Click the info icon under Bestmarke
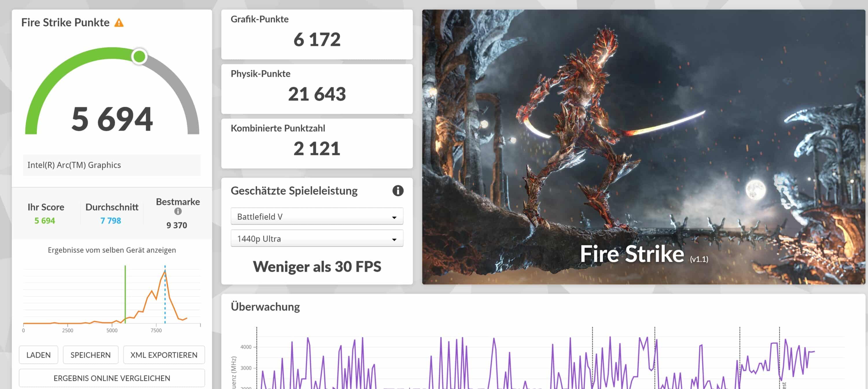868x389 pixels. point(178,211)
